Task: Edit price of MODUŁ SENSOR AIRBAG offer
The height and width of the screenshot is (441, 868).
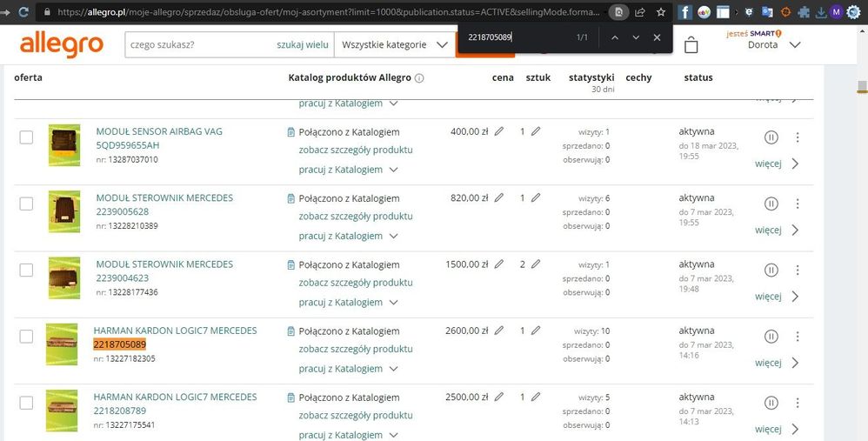Action: [x=499, y=131]
